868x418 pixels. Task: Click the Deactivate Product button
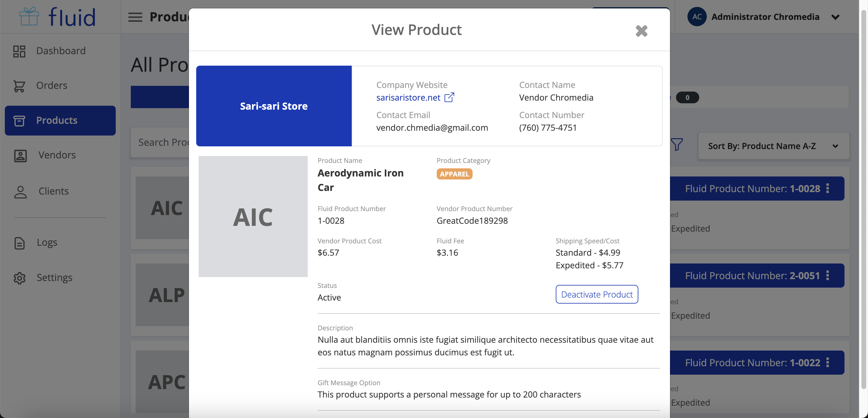click(596, 294)
